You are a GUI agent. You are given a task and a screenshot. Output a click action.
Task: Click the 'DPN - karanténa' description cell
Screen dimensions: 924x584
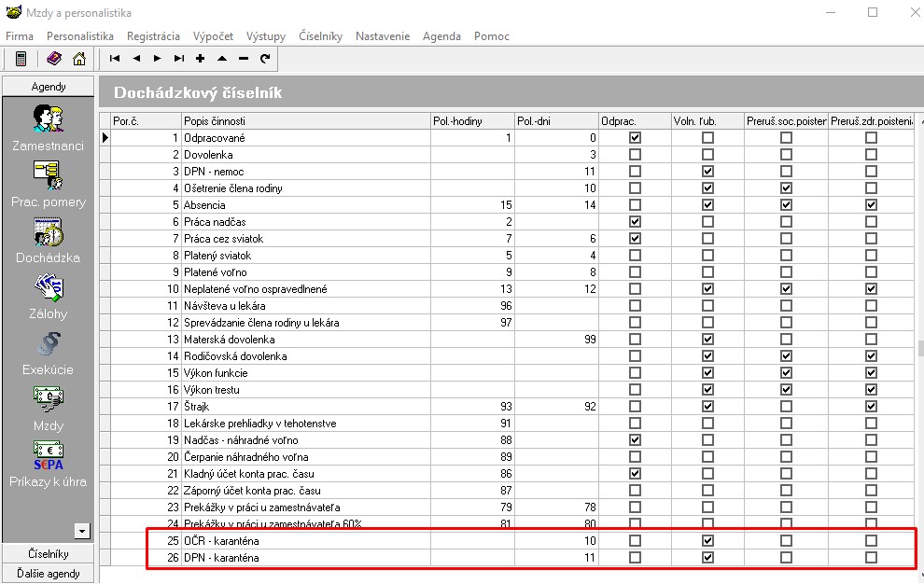306,558
